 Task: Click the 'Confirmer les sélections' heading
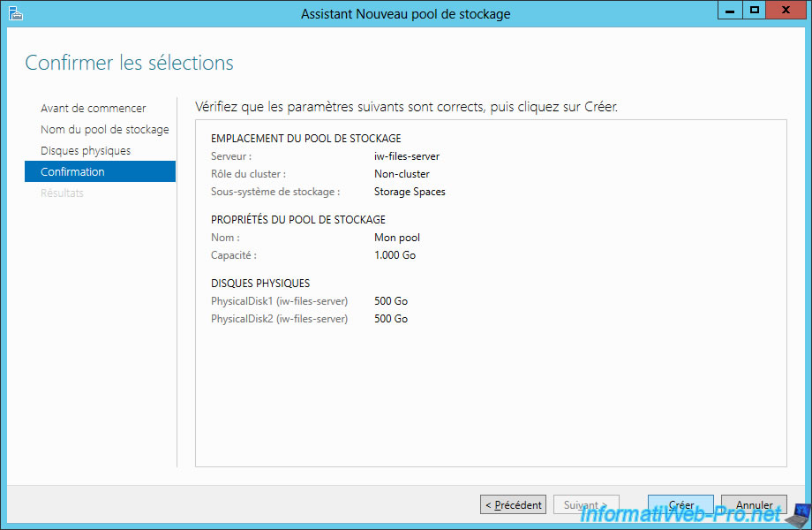[129, 64]
